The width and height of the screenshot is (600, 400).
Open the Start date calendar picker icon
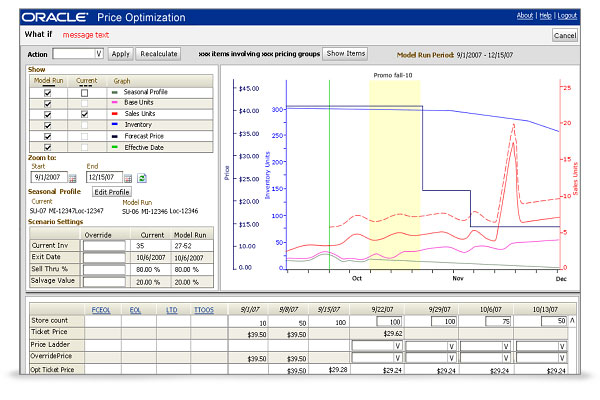[72, 178]
